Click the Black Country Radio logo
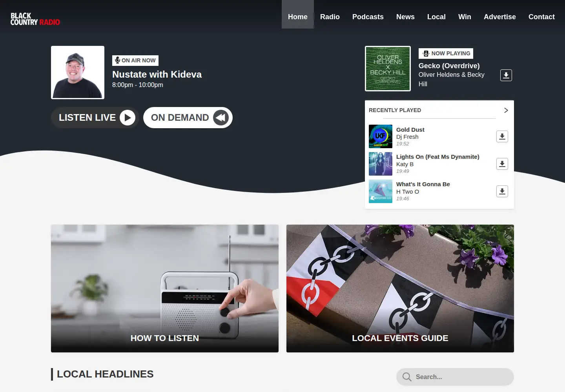Screen dimensions: 565x392 pyautogui.click(x=35, y=19)
